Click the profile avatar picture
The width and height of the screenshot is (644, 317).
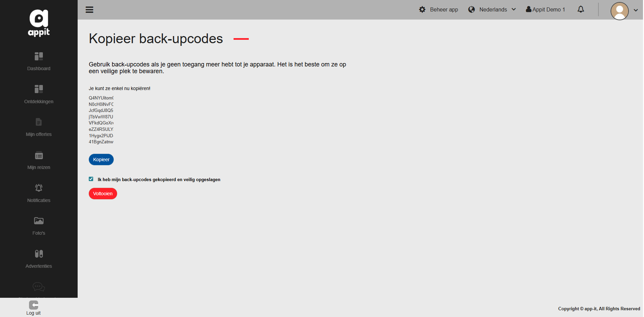(620, 11)
